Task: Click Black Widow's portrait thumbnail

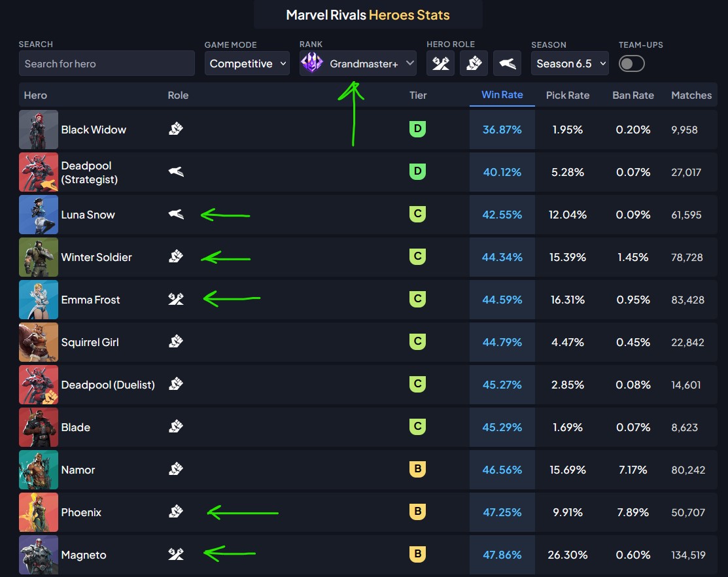Action: (x=39, y=130)
